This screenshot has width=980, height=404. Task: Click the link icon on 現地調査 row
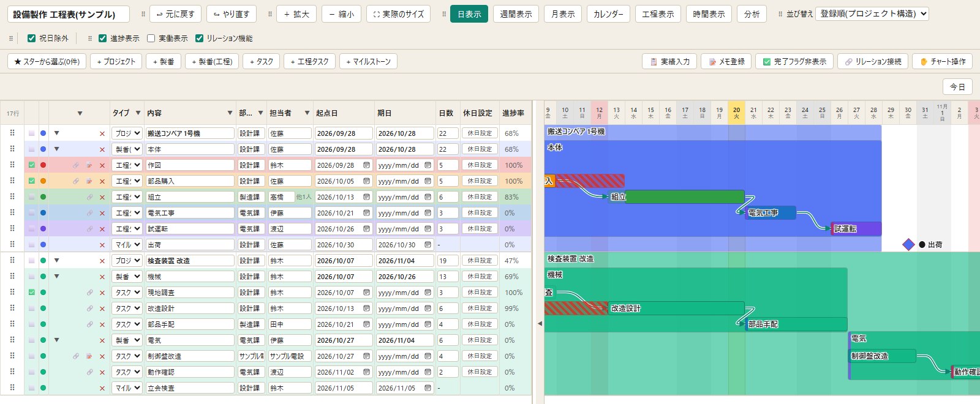(x=89, y=293)
